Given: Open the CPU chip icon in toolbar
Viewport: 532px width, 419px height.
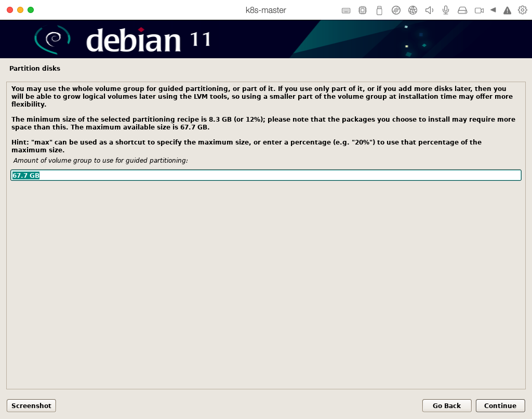Looking at the screenshot, I should [x=362, y=10].
